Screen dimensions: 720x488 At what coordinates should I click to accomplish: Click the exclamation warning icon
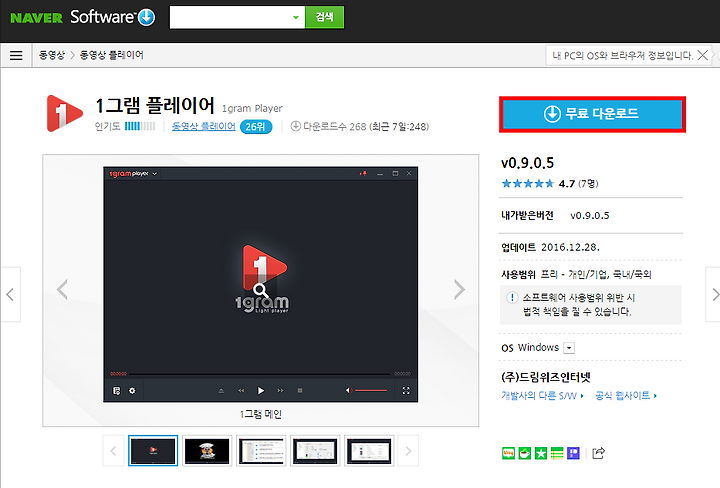pos(512,297)
